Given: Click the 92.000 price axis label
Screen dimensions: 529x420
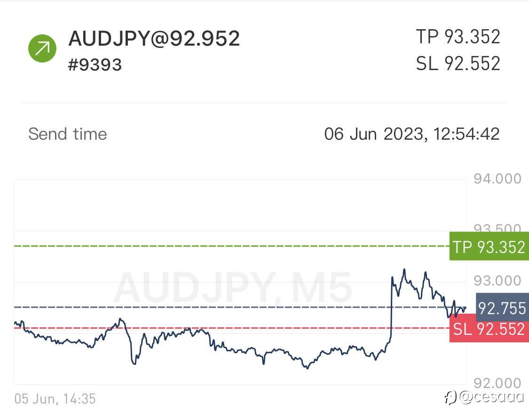Looking at the screenshot, I should point(497,383).
